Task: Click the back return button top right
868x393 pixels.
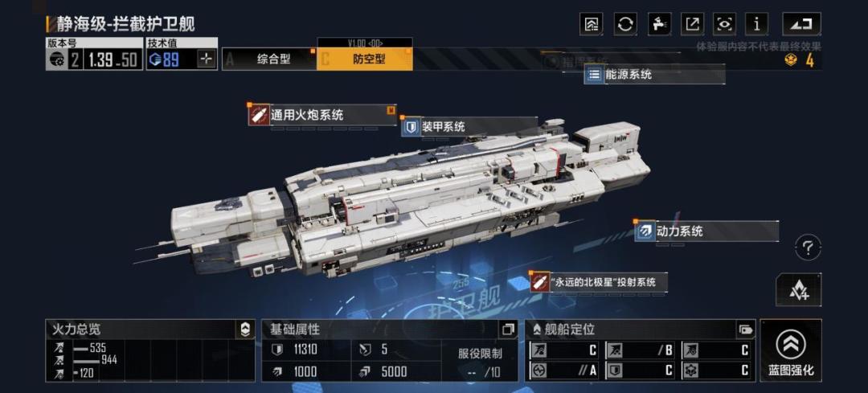Action: tap(801, 24)
